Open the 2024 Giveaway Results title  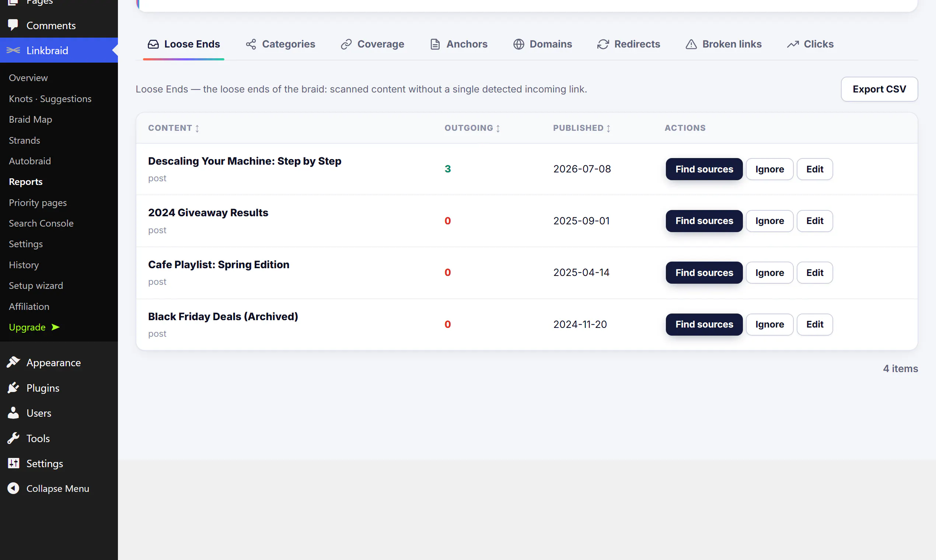208,213
